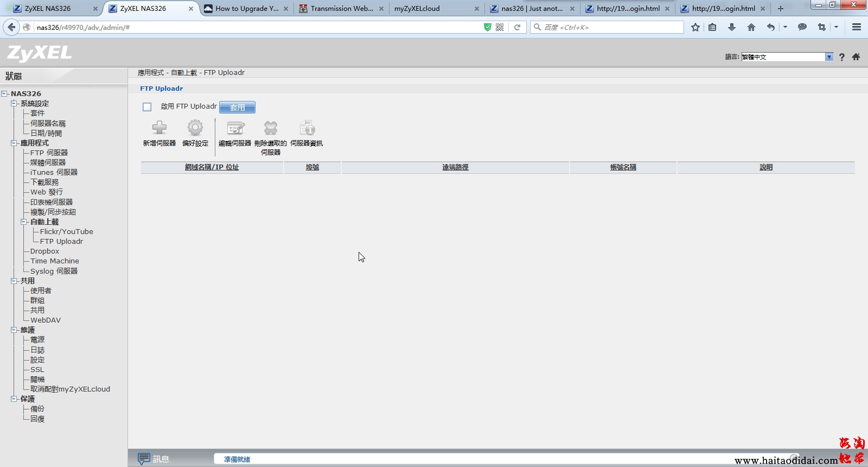This screenshot has height=467, width=868.
Task: Open the Server Information icon
Action: [x=307, y=128]
